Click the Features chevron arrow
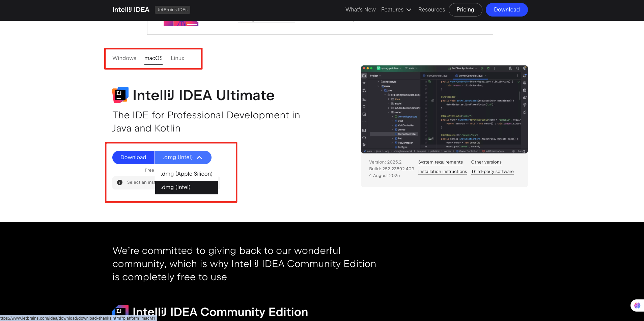The width and height of the screenshot is (644, 321). pos(409,10)
